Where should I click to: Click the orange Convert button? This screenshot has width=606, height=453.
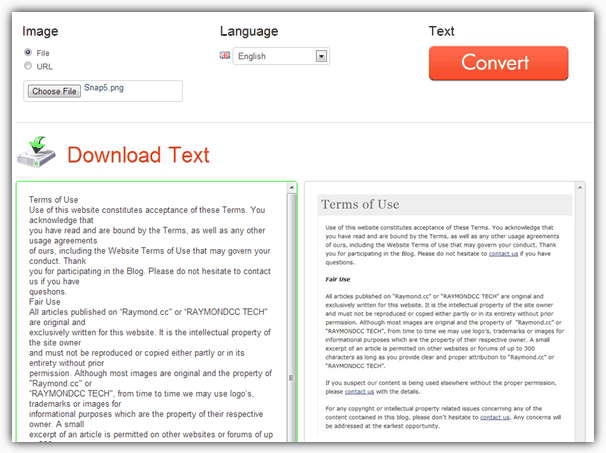[498, 63]
